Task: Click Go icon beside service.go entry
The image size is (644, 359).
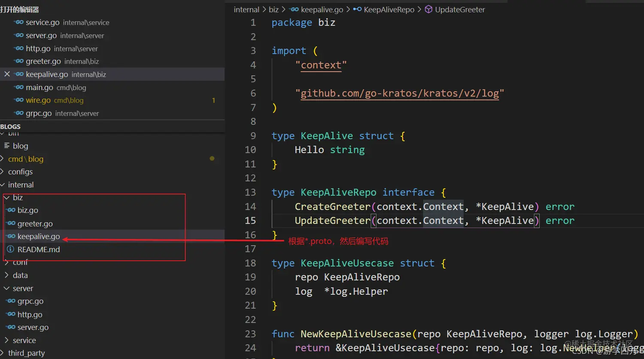Action: pyautogui.click(x=19, y=22)
